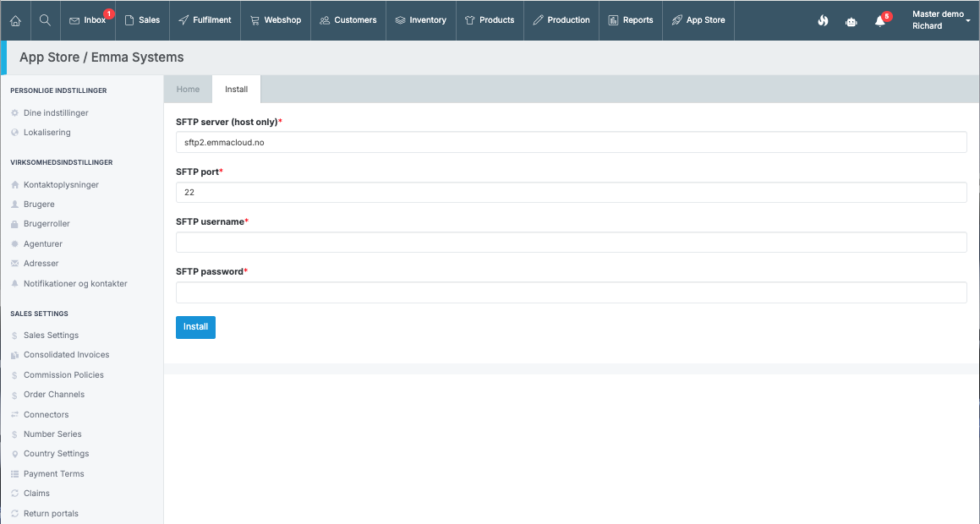Click the dollar icon beside Commission Policies

click(x=15, y=375)
